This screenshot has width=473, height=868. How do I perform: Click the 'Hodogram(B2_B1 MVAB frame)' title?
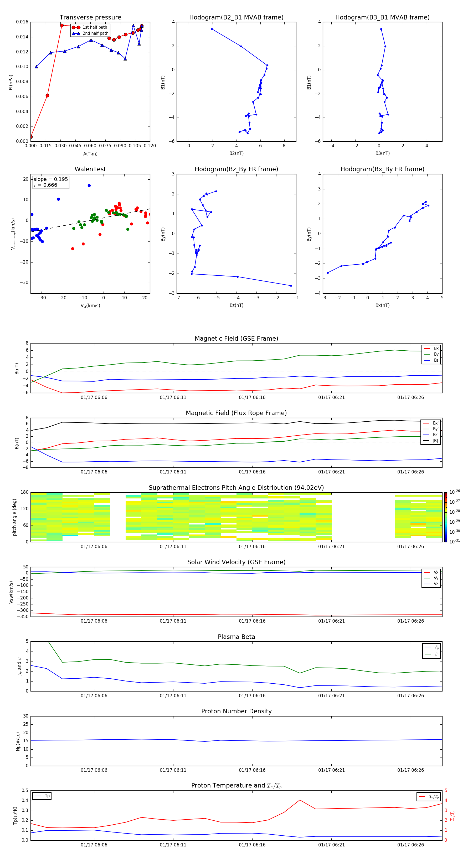236,18
